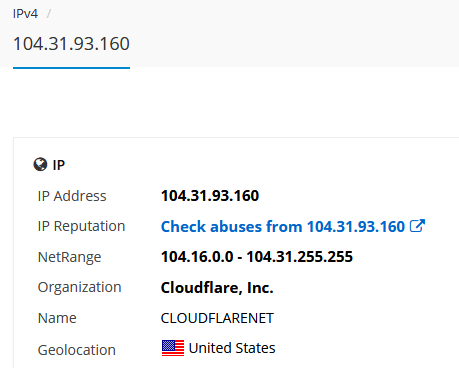Select the 104.31.93.160 page title tab

pyautogui.click(x=71, y=44)
